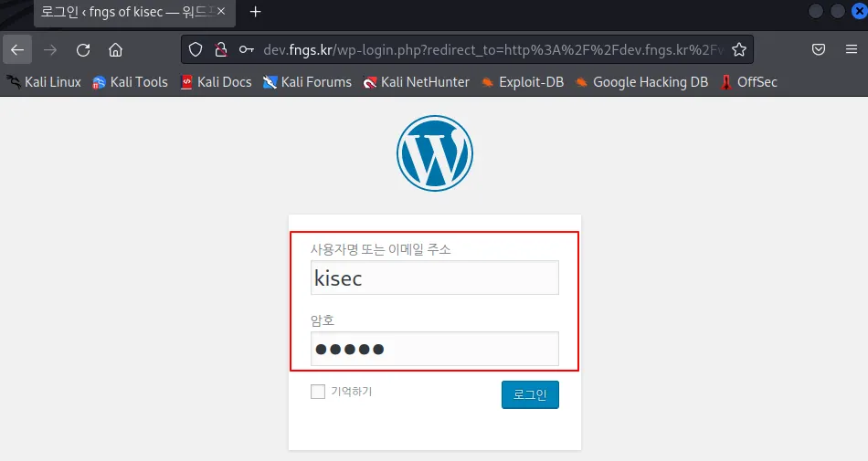Open Kali Forums bookmark
Image resolution: width=868 pixels, height=461 pixels.
point(307,82)
